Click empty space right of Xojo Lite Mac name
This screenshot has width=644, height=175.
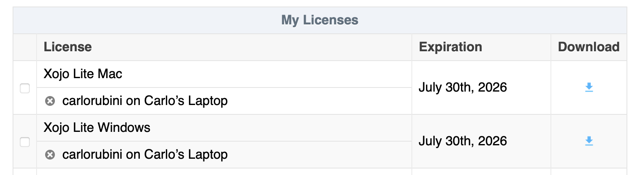264,74
